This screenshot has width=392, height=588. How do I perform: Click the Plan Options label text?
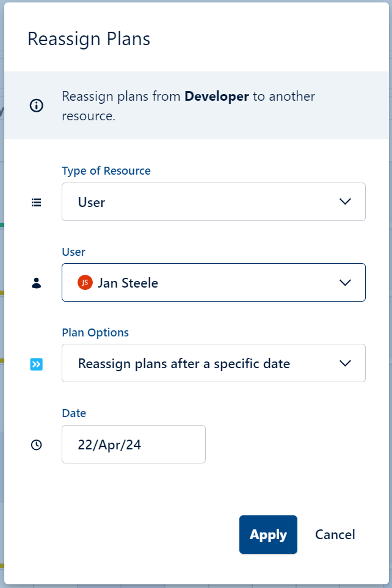pyautogui.click(x=95, y=332)
